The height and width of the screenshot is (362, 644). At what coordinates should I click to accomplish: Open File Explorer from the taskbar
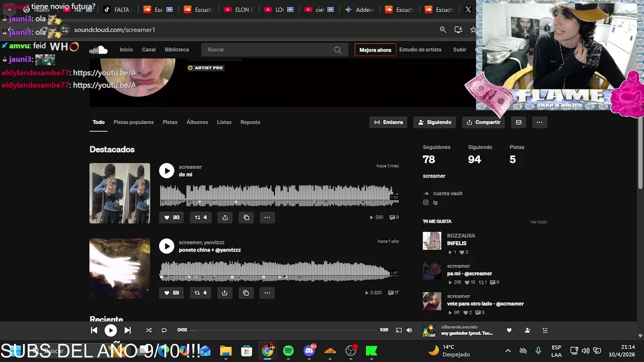point(225,350)
